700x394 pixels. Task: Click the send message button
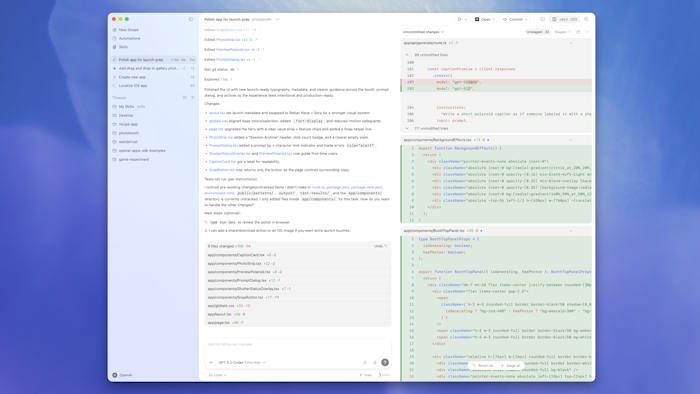pos(385,362)
